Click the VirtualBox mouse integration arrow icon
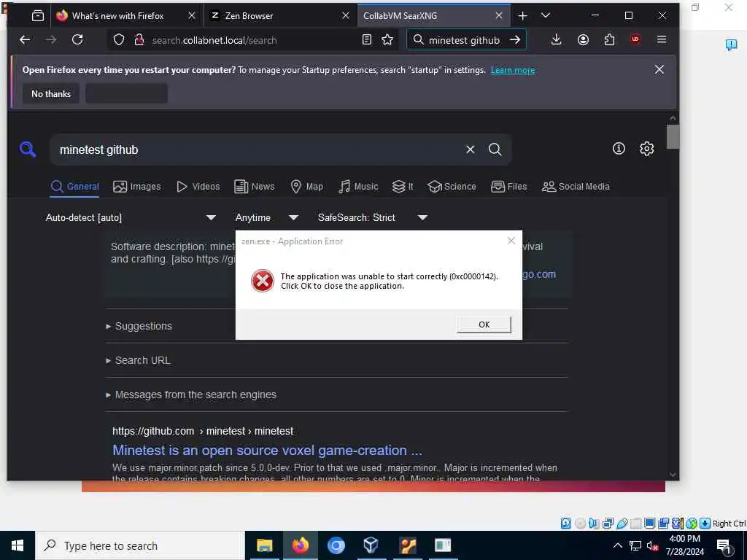This screenshot has width=747, height=560. pos(705,524)
